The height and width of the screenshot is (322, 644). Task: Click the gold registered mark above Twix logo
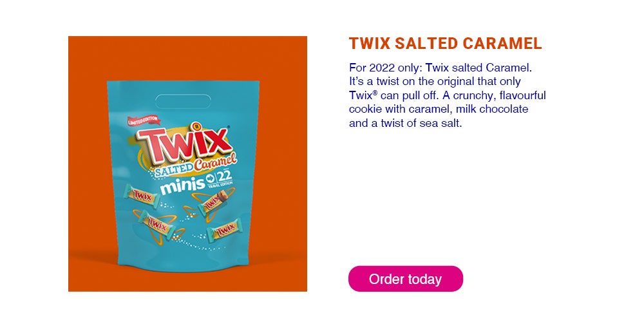196,126
